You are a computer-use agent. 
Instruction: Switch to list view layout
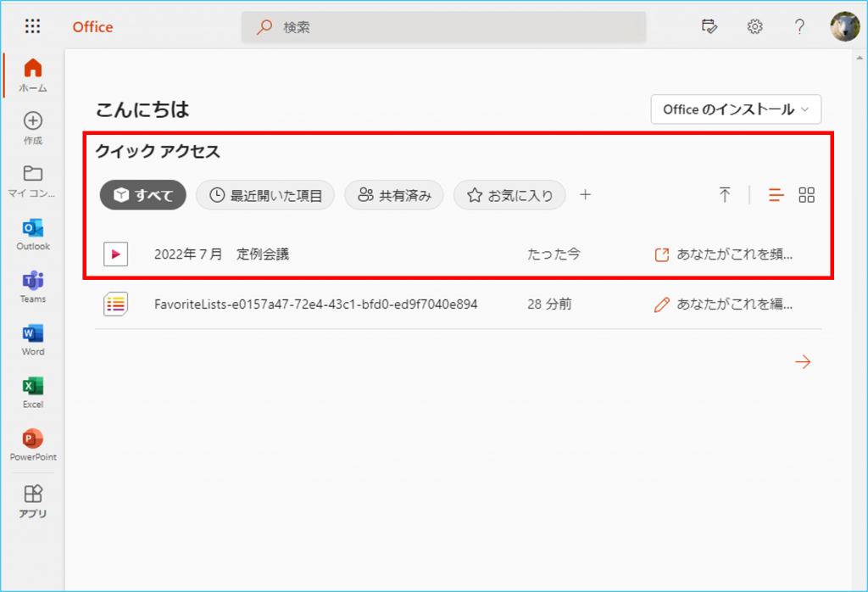pos(776,195)
